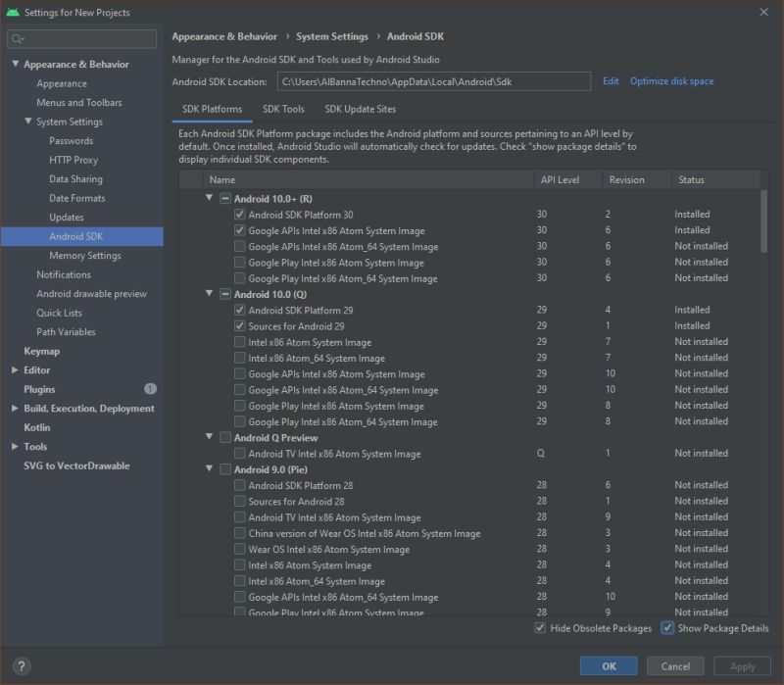Screen dimensions: 784x685
Task: Click the SDK packages list vertical scrollbar
Action: [x=763, y=221]
